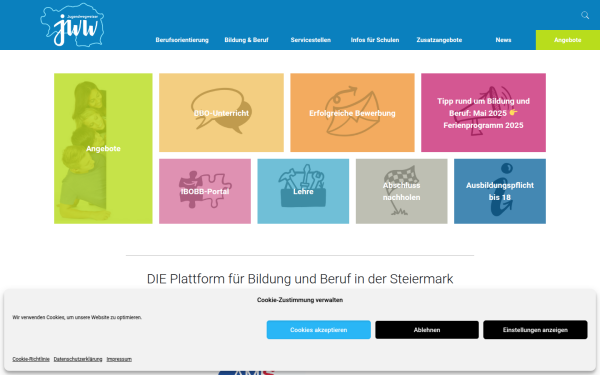This screenshot has height=375, width=600.
Task: Open IBOBB-Portal puzzle tile
Action: (205, 191)
